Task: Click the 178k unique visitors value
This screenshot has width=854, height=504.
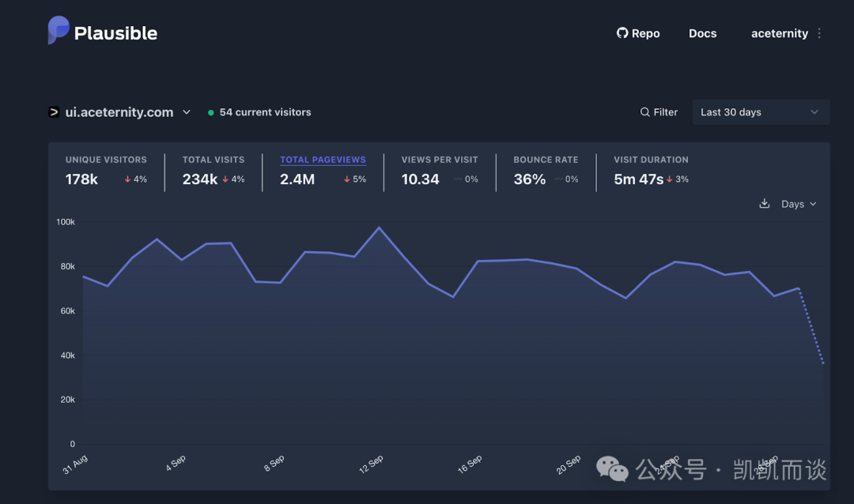Action: click(81, 179)
